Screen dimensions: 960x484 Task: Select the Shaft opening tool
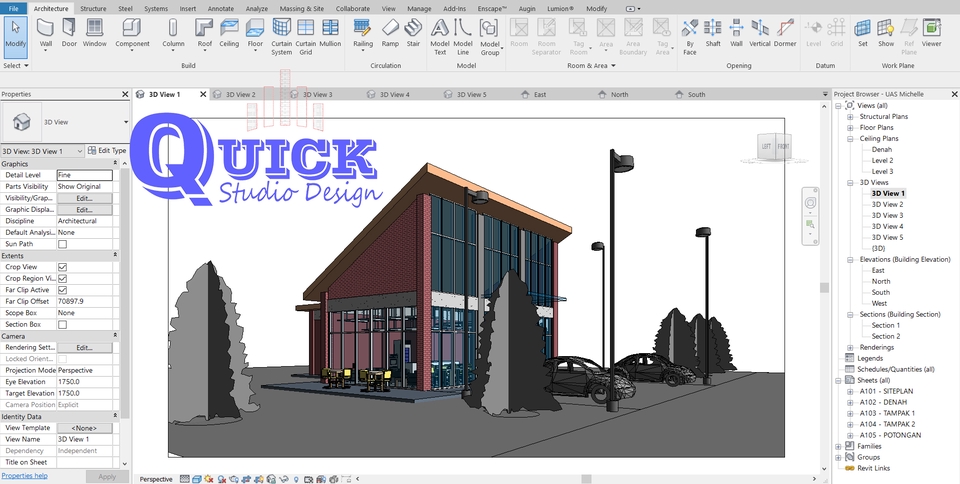pos(713,34)
